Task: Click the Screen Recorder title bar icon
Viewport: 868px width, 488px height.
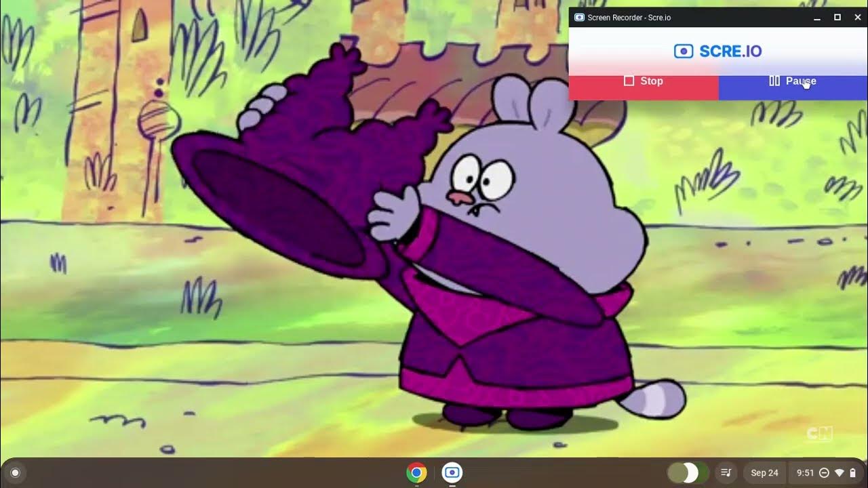Action: click(579, 18)
